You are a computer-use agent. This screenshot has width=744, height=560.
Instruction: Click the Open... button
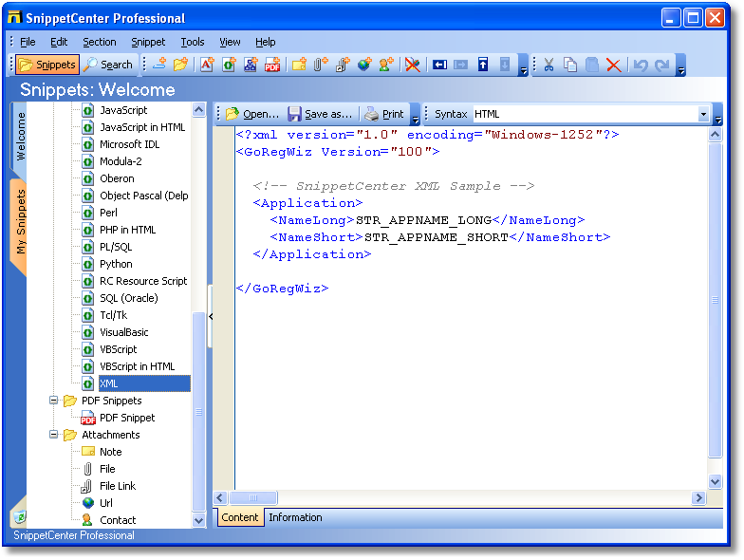(x=252, y=114)
